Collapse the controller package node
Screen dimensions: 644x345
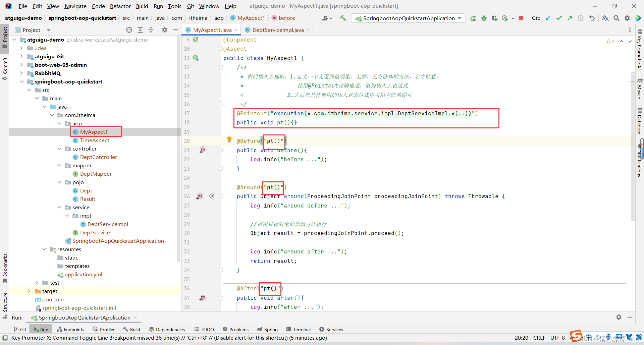59,149
